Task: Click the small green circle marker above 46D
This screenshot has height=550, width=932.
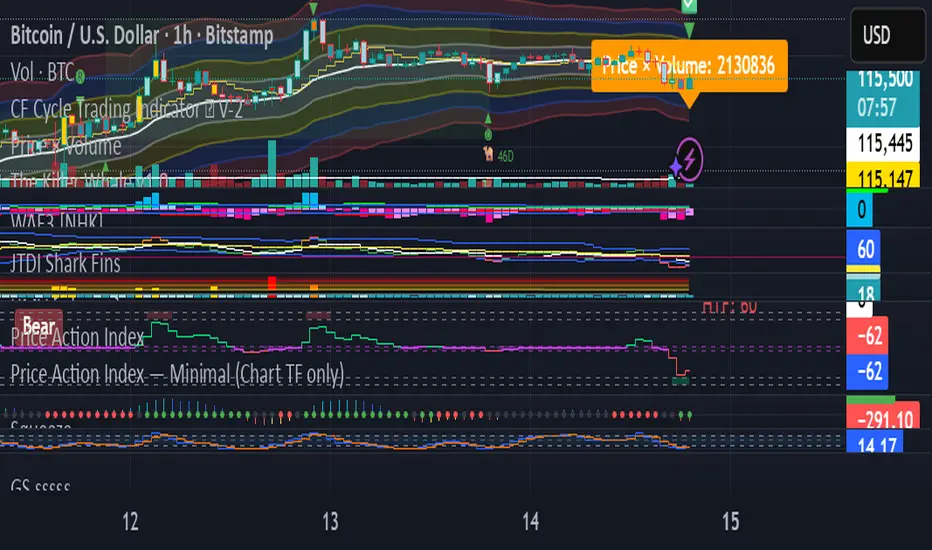Action: tap(488, 135)
